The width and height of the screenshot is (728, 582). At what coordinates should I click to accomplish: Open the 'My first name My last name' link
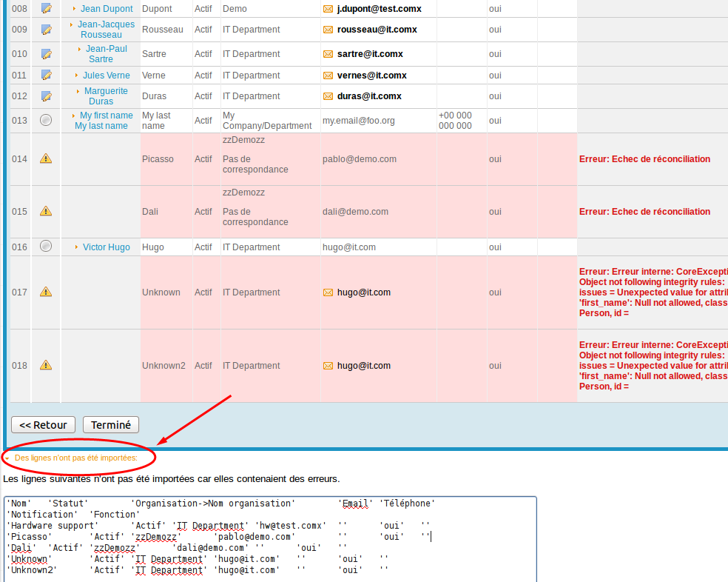pyautogui.click(x=102, y=121)
